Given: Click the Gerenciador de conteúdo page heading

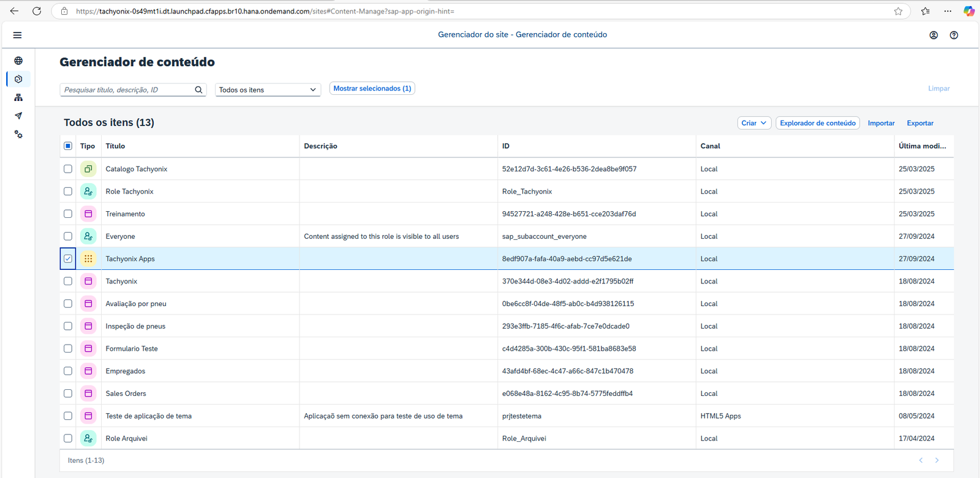Looking at the screenshot, I should [x=137, y=62].
